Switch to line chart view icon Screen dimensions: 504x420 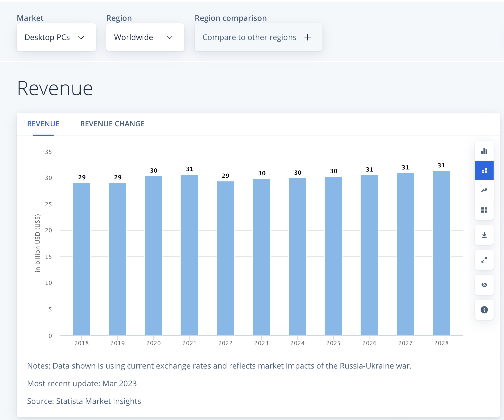point(484,191)
